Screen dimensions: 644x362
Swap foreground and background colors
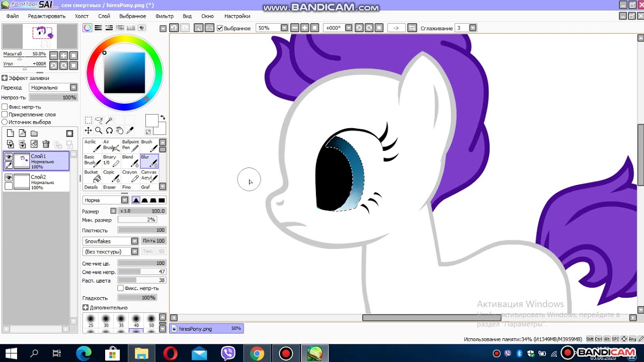[163, 118]
